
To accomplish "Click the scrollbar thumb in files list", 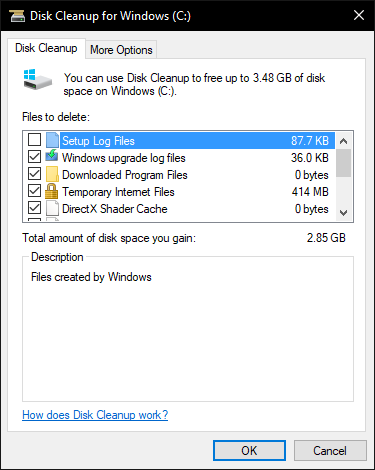I will (x=343, y=163).
